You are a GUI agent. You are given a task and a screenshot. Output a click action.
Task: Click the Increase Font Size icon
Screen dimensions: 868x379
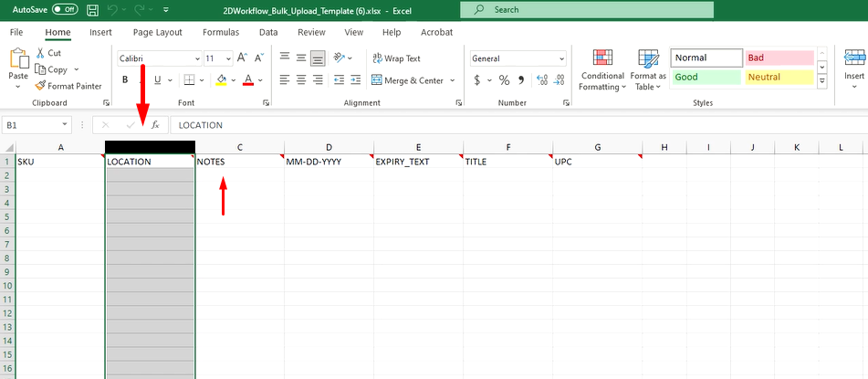tap(243, 58)
